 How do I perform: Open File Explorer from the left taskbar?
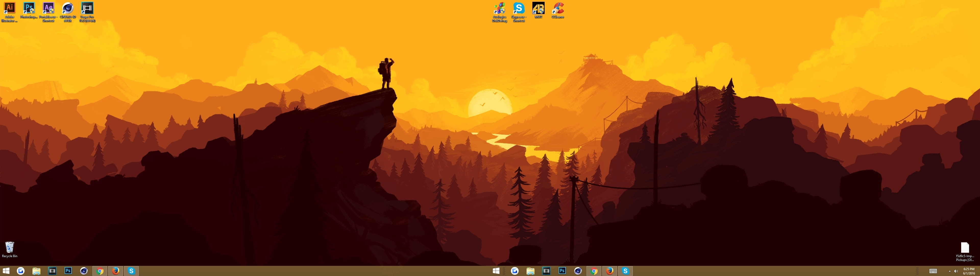pos(36,271)
